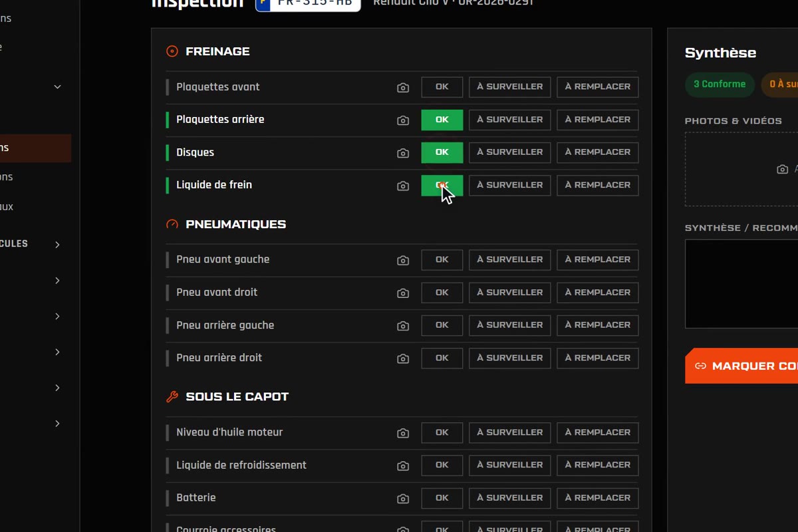Set Plaquettes arrière to À remplacer
Viewport: 798px width, 532px height.
tap(598, 120)
